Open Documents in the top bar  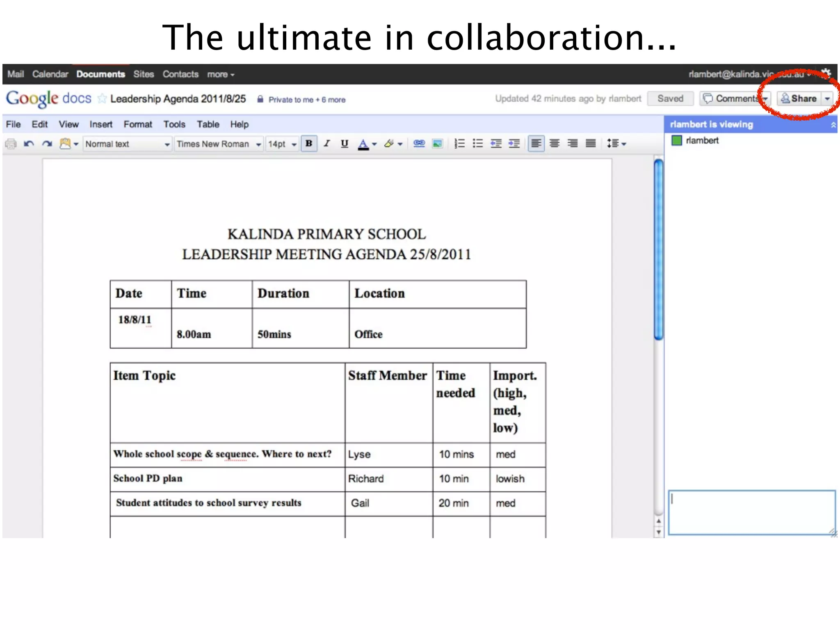[x=100, y=74]
